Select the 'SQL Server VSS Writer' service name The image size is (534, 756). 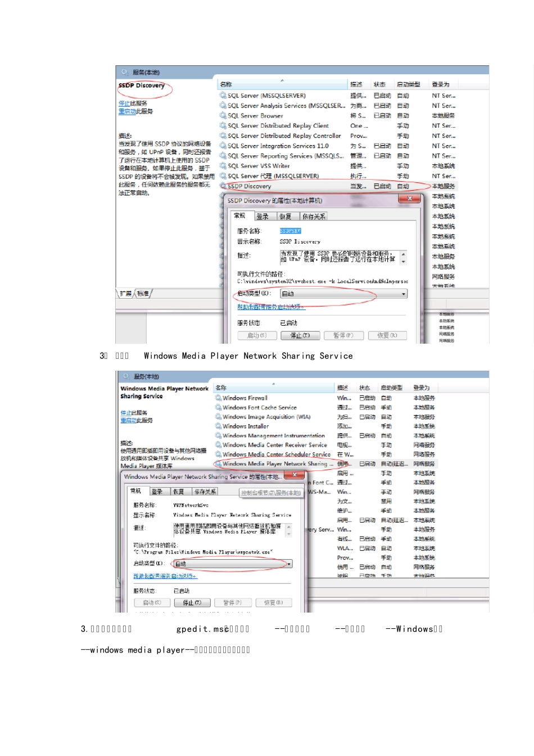pos(259,166)
